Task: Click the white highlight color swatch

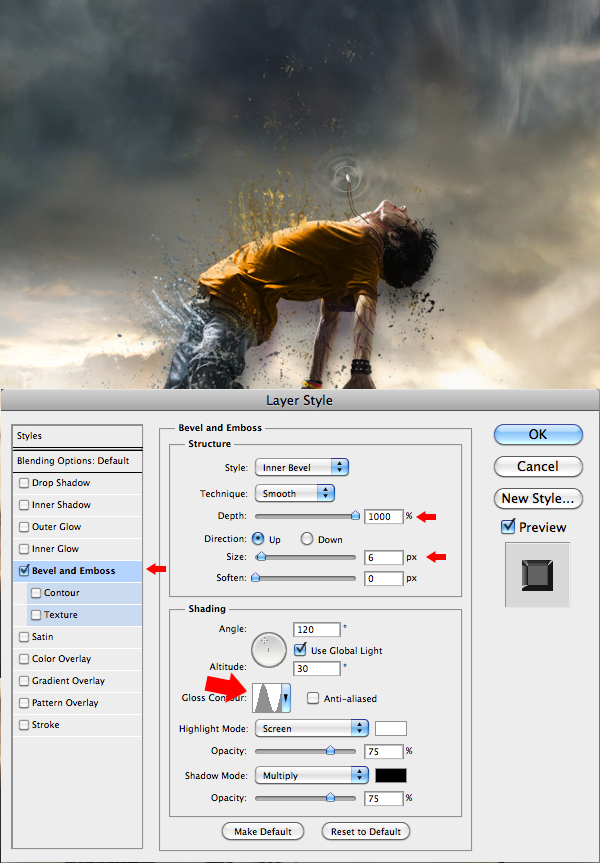Action: 391,728
